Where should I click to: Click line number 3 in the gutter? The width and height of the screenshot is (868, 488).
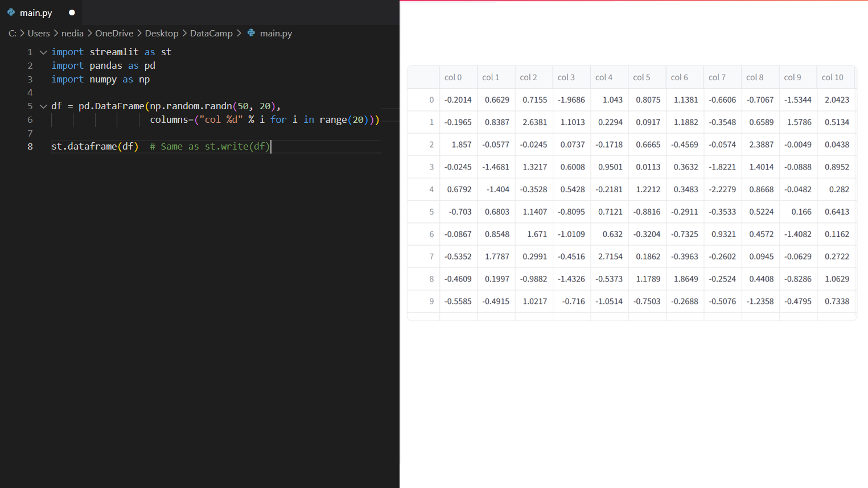pos(30,80)
